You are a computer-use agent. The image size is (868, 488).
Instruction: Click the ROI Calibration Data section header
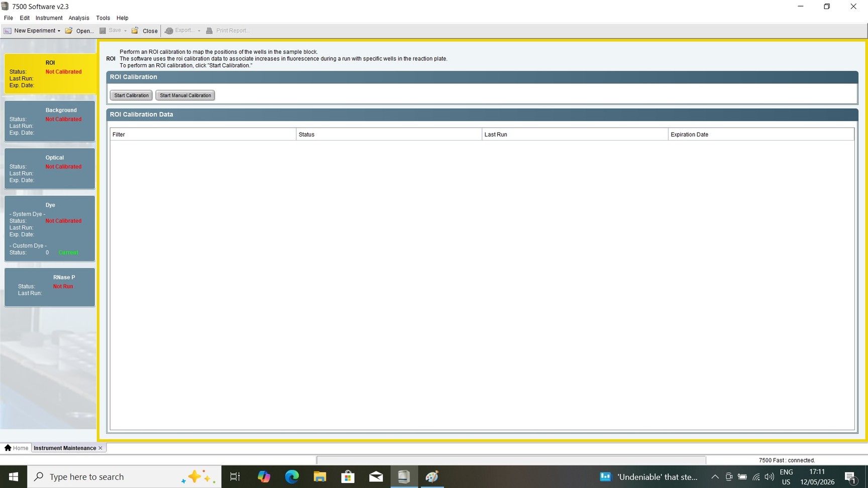point(482,114)
